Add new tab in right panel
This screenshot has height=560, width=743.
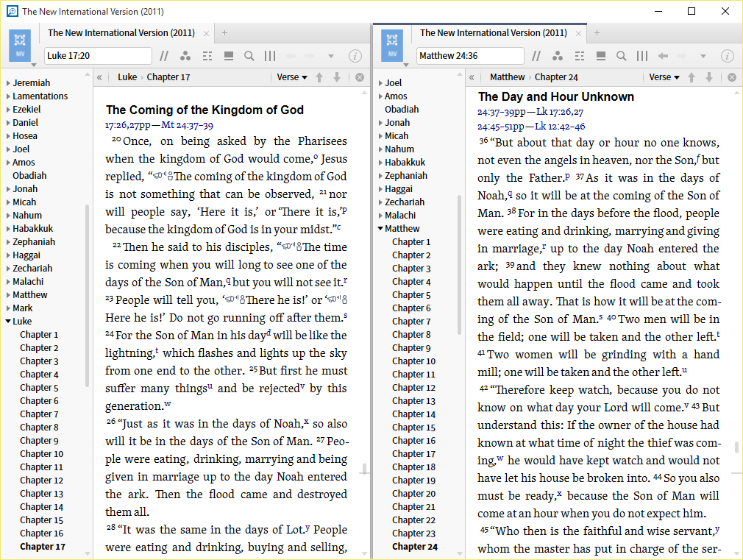coord(597,32)
